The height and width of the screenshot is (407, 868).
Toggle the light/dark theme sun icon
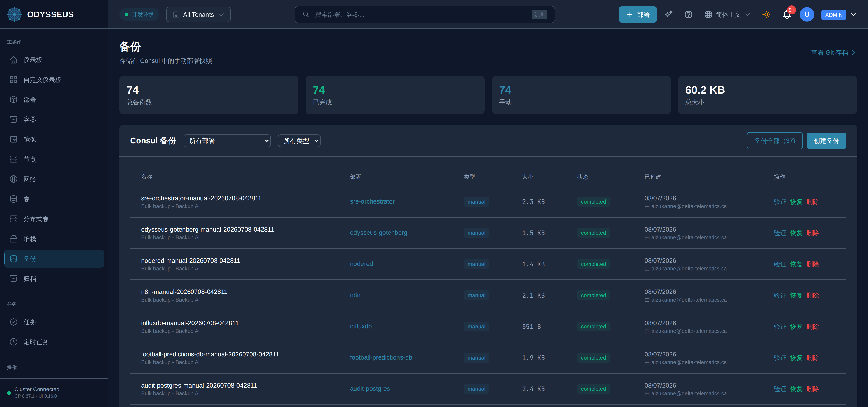766,14
